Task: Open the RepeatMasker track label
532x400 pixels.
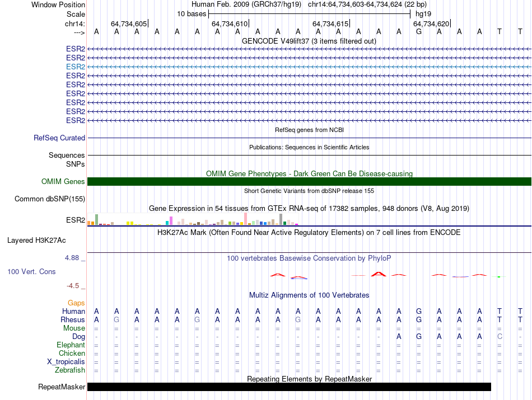Action: 62,387
